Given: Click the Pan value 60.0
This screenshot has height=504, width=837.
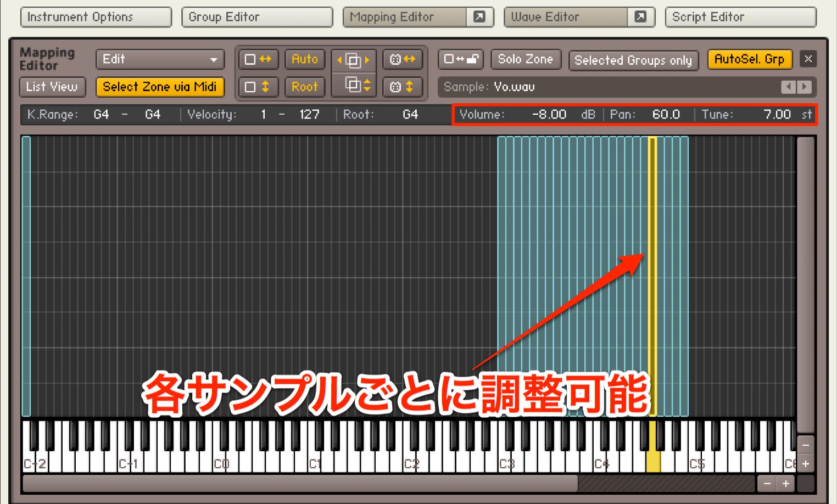Looking at the screenshot, I should pyautogui.click(x=666, y=115).
